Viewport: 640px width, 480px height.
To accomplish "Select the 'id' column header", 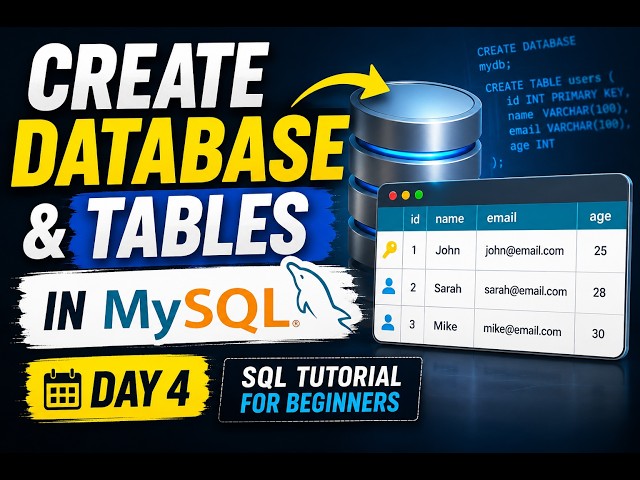I will coord(415,220).
